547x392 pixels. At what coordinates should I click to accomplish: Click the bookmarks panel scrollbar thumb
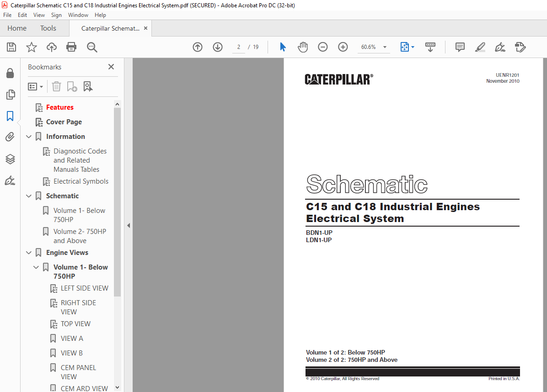pyautogui.click(x=117, y=202)
